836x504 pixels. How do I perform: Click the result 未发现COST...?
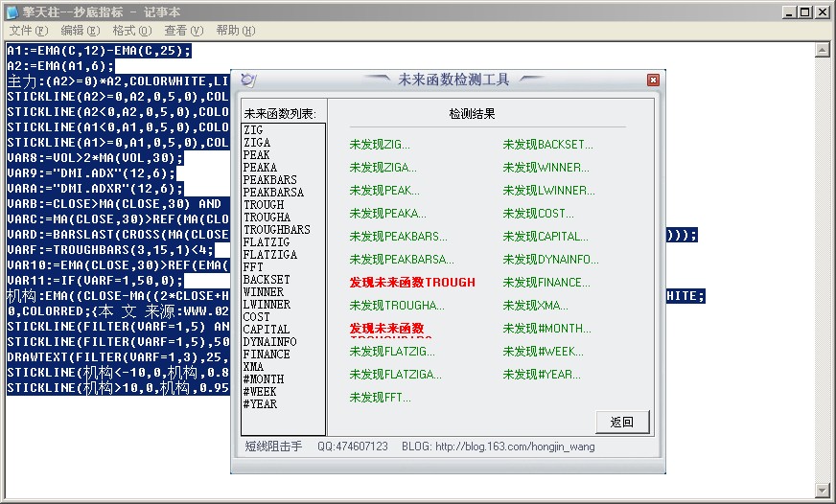tap(539, 214)
